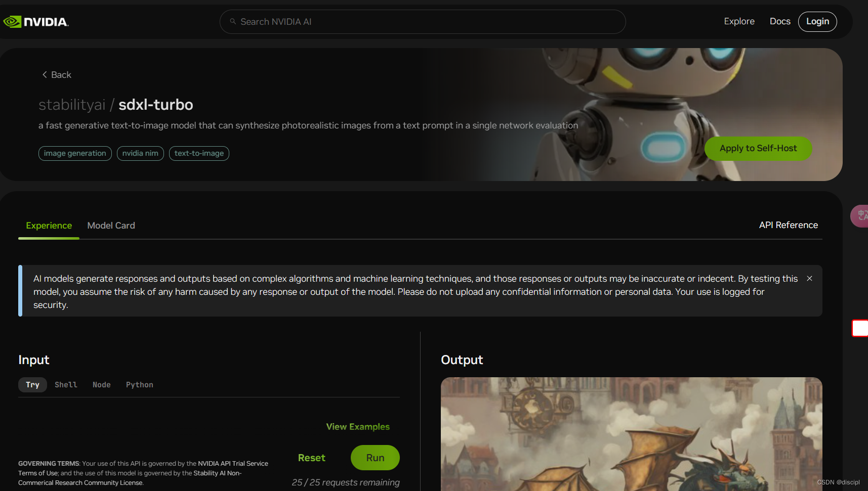Click the Input heading
Screen dimensions: 868x491
[x=34, y=360]
